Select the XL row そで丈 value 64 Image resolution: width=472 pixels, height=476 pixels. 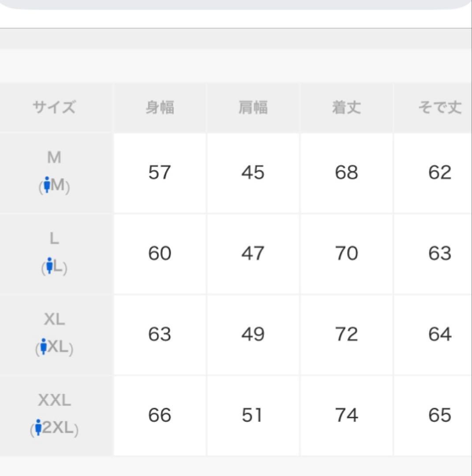pos(439,335)
